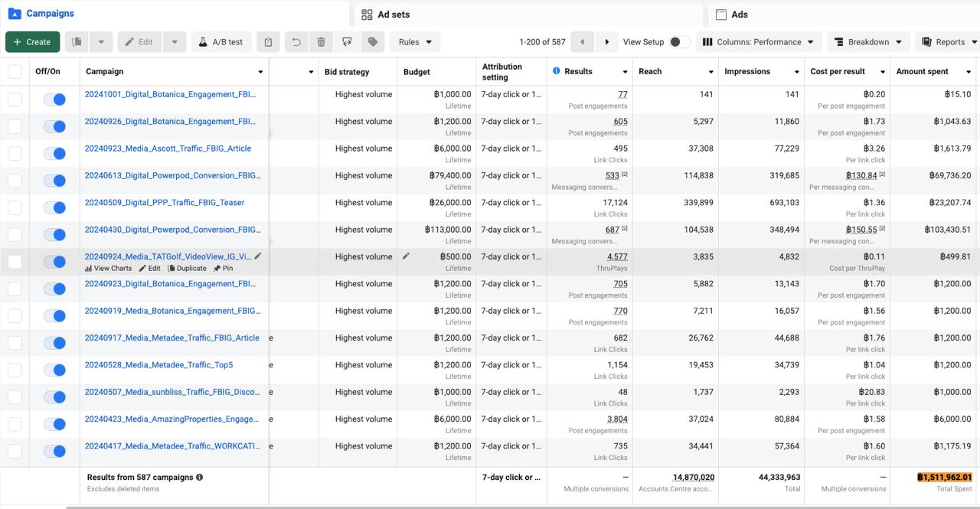Open the Rules dropdown menu
980x509 pixels.
(415, 42)
